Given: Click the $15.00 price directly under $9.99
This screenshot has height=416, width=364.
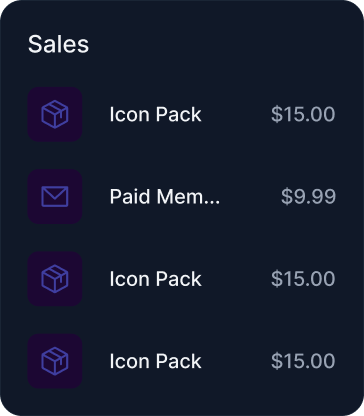Looking at the screenshot, I should (x=303, y=279).
